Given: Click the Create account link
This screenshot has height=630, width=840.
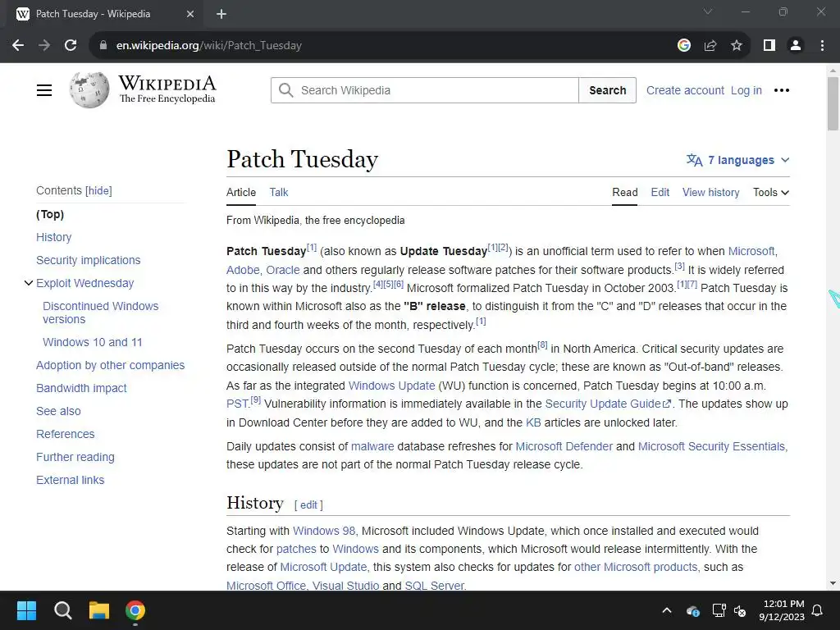Looking at the screenshot, I should pos(685,90).
